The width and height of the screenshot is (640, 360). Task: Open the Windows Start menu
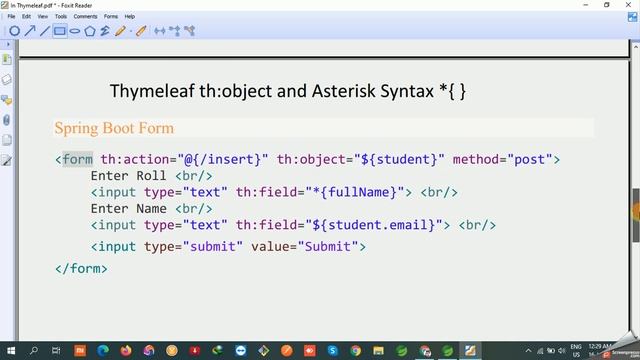[11, 351]
